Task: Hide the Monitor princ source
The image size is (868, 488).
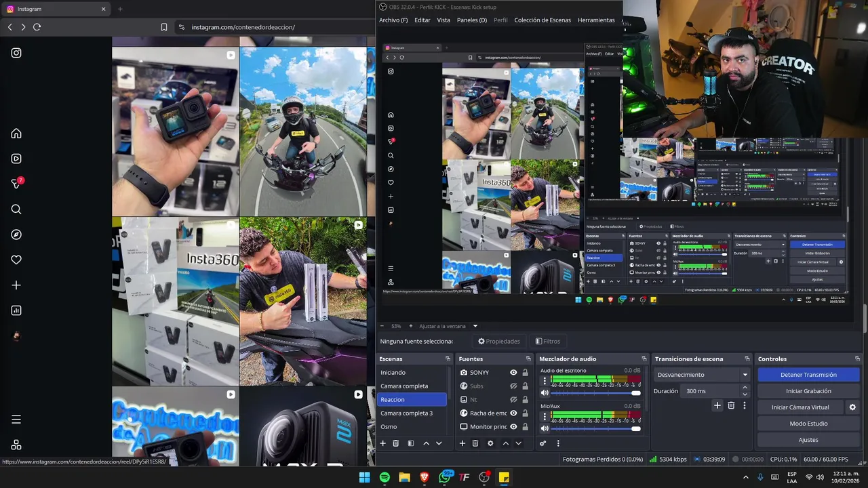Action: (x=513, y=426)
